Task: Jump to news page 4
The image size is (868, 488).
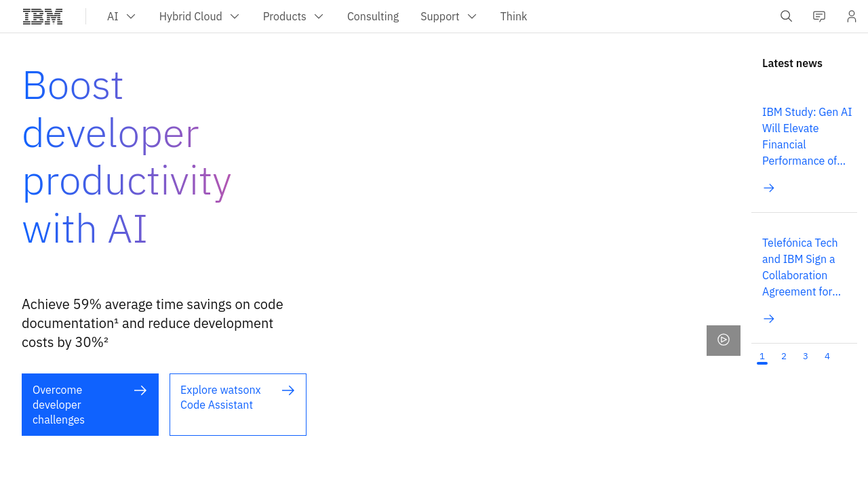Action: click(x=827, y=357)
